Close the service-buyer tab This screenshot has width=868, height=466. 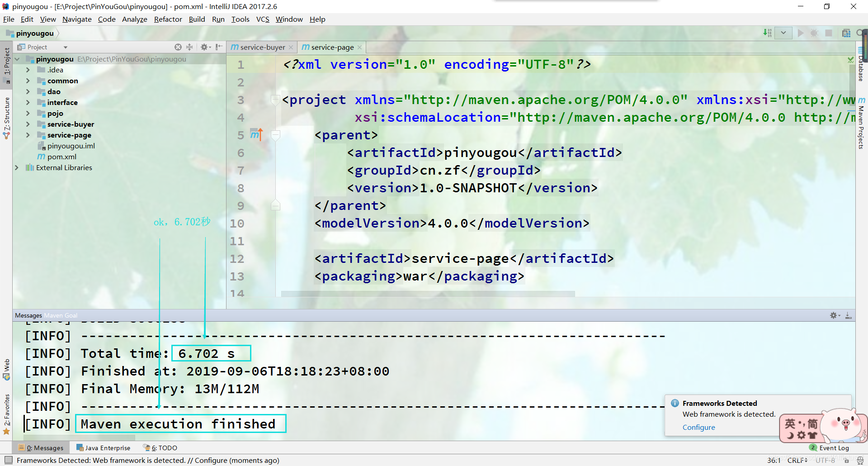(x=291, y=48)
